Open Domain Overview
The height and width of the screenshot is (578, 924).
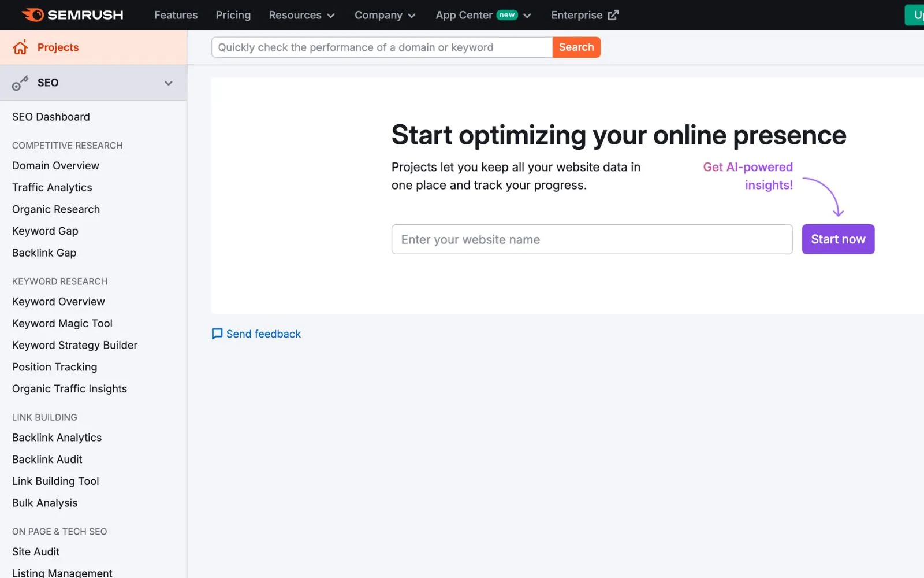coord(55,166)
